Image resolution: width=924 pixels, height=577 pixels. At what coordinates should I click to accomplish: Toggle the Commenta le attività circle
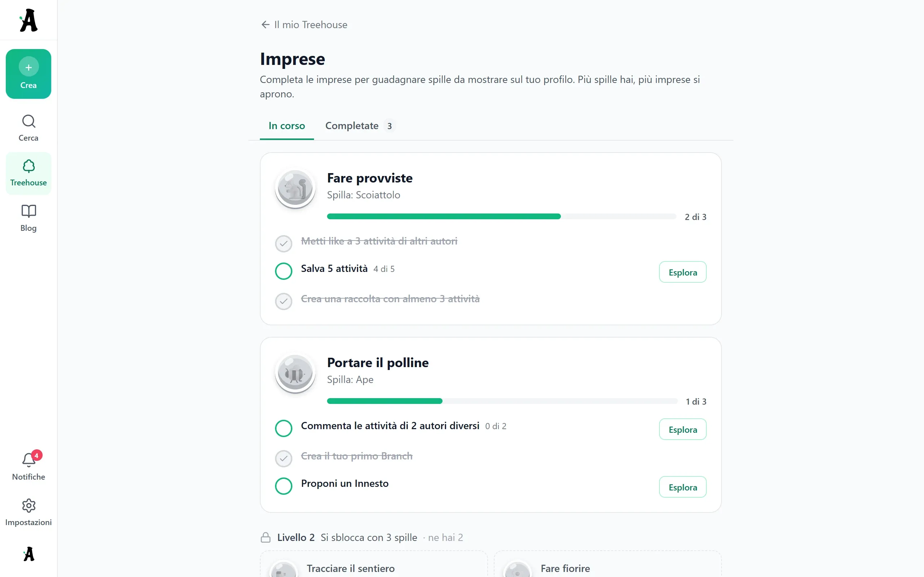[x=284, y=428]
